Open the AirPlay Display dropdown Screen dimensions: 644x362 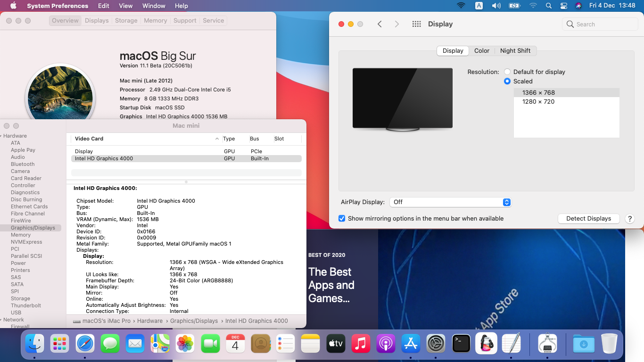[x=450, y=202]
